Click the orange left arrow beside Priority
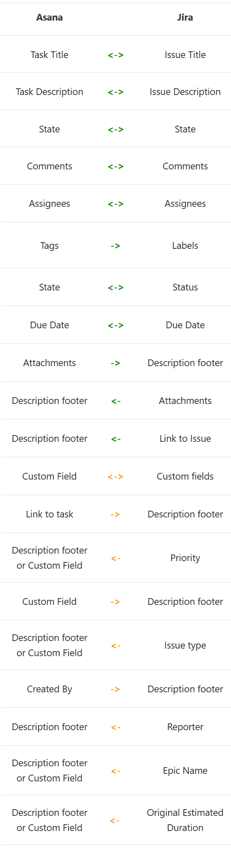This screenshot has width=231, height=868. 116,558
